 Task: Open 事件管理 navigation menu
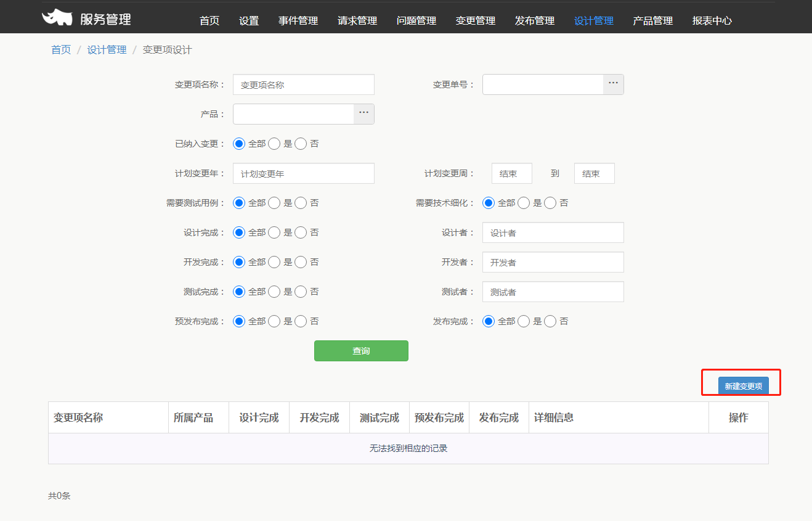pos(298,20)
